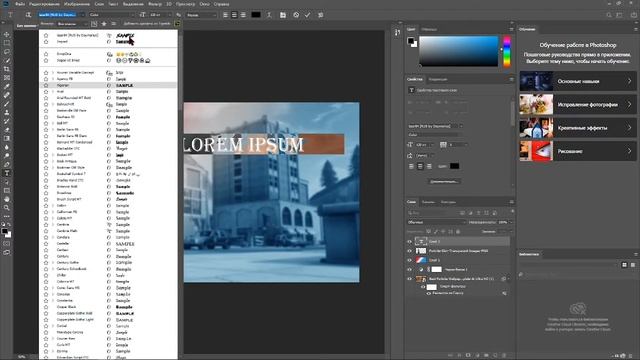
Task: Open Исправление фотографии tutorial
Action: [x=578, y=104]
